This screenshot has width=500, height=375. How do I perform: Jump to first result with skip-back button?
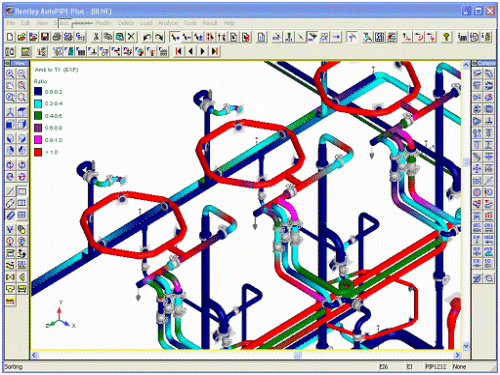tap(179, 51)
